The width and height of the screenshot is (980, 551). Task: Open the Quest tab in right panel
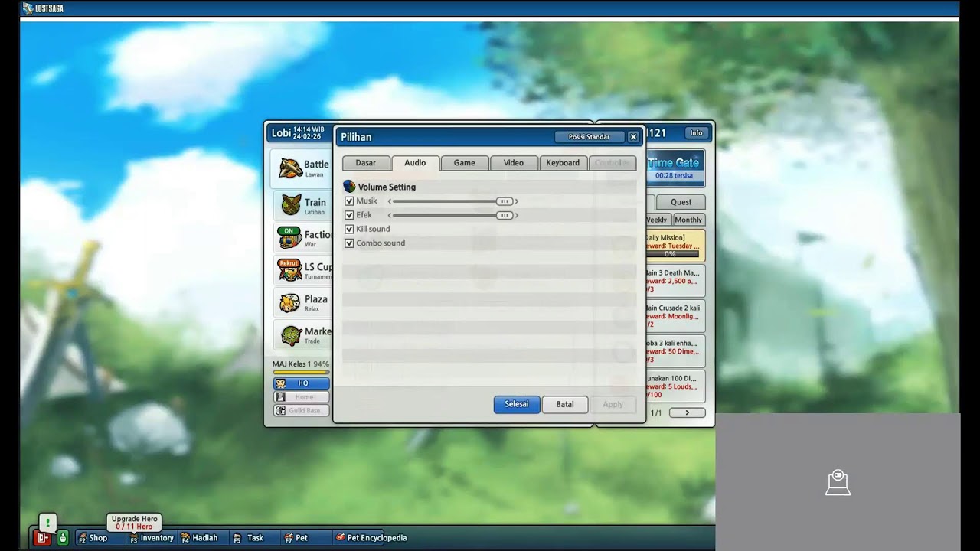(681, 202)
